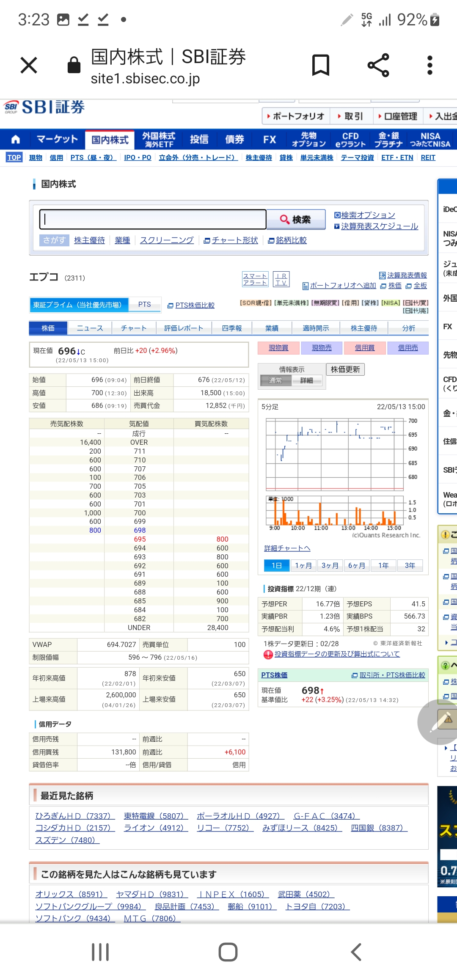Image resolution: width=457 pixels, height=980 pixels.
Task: Go to the SBI証券 home icon
Action: tap(16, 139)
